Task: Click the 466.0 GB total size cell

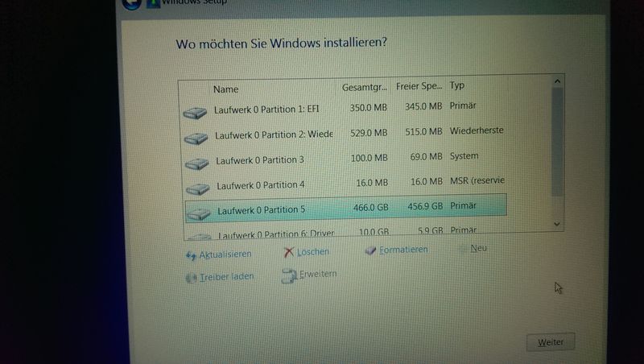Action: pos(371,208)
